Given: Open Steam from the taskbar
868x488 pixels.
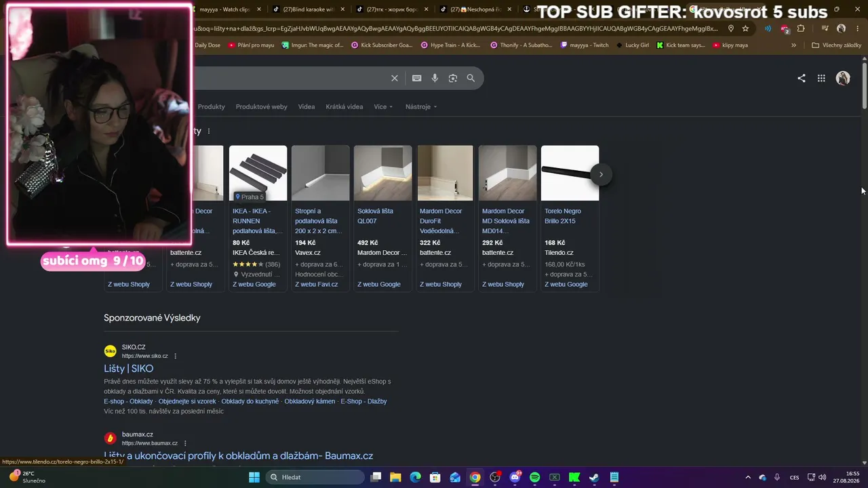Looking at the screenshot, I should coord(594,477).
